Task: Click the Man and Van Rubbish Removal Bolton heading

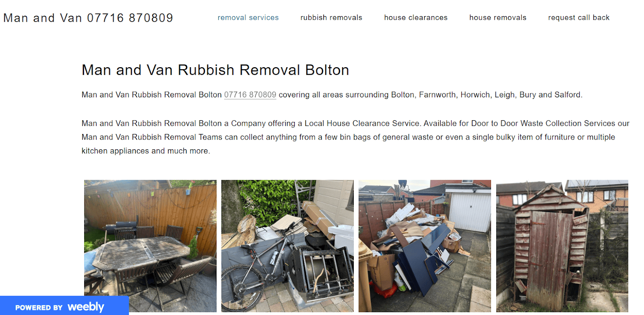Action: coord(215,70)
